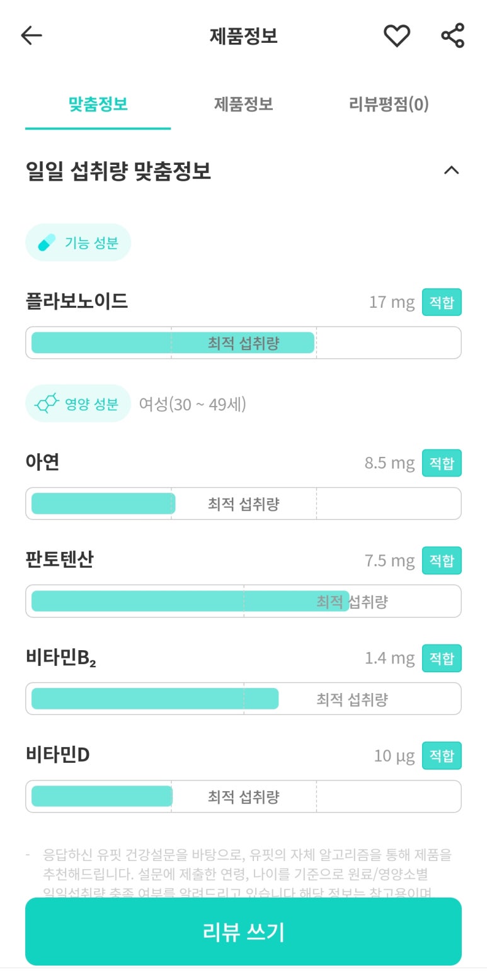The width and height of the screenshot is (487, 980).
Task: Tap the share icon
Action: [452, 36]
